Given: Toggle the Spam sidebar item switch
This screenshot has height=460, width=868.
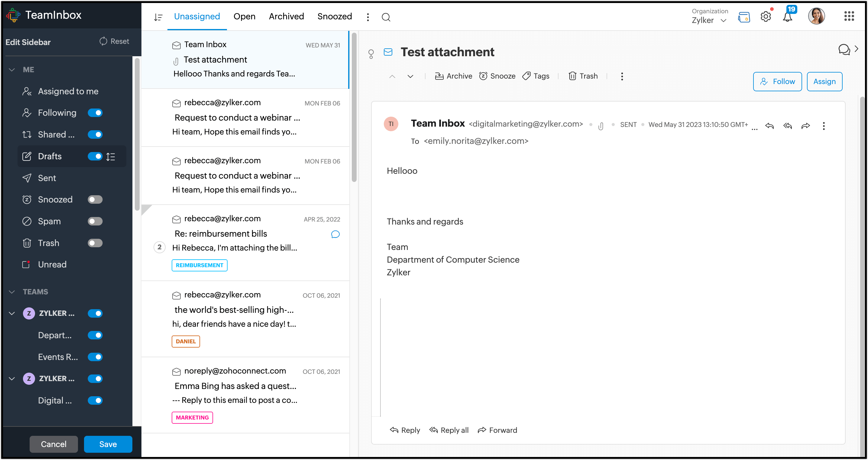Looking at the screenshot, I should 95,221.
